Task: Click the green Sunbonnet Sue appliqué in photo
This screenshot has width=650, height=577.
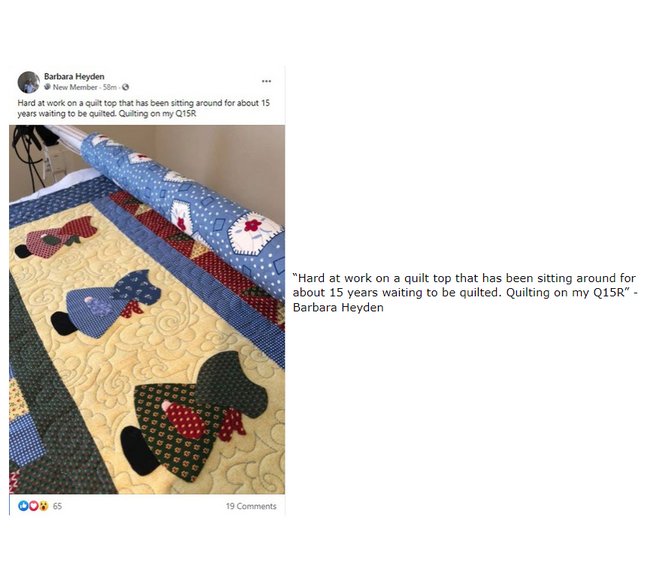Action: [x=194, y=415]
